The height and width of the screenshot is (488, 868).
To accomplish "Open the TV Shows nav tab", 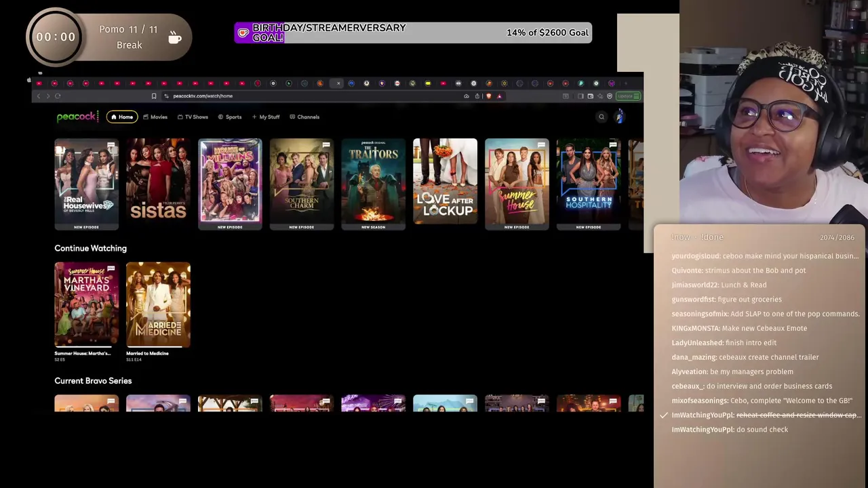I will [193, 117].
